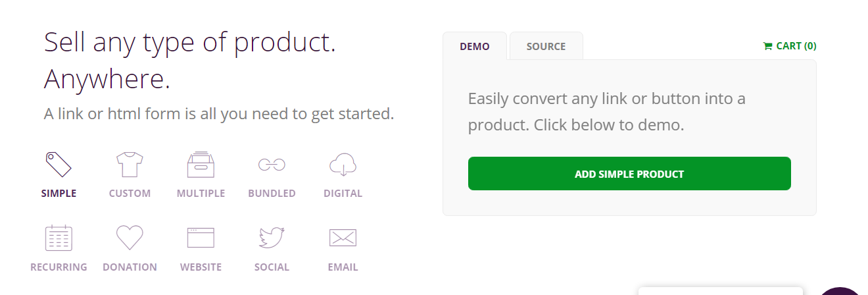The image size is (868, 295).
Task: Select the Email envelope icon
Action: [x=343, y=238]
